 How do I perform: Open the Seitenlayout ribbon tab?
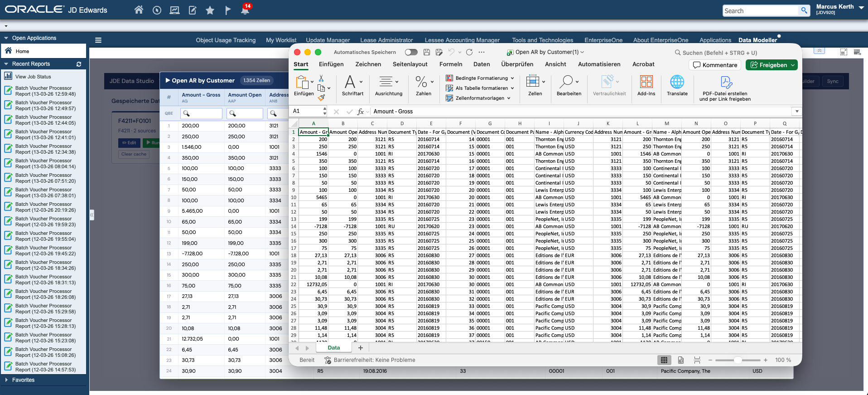point(410,64)
